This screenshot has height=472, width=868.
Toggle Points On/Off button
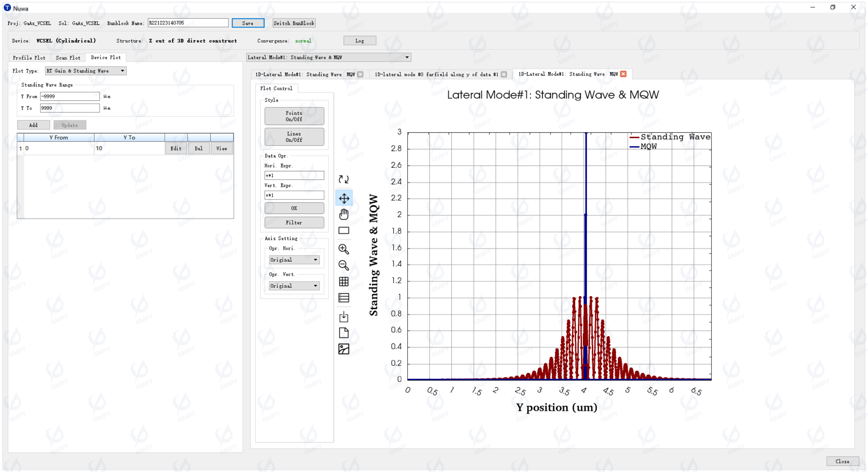click(x=294, y=116)
